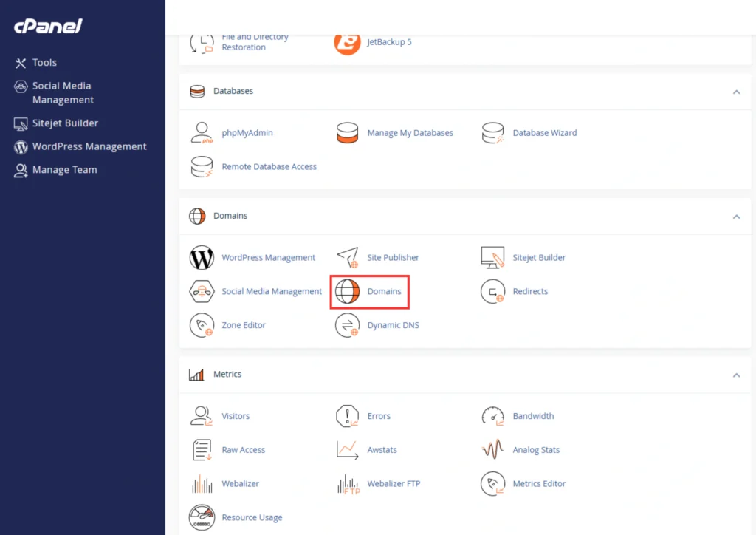756x535 pixels.
Task: Open Social Media Management in sidebar
Action: (x=63, y=92)
